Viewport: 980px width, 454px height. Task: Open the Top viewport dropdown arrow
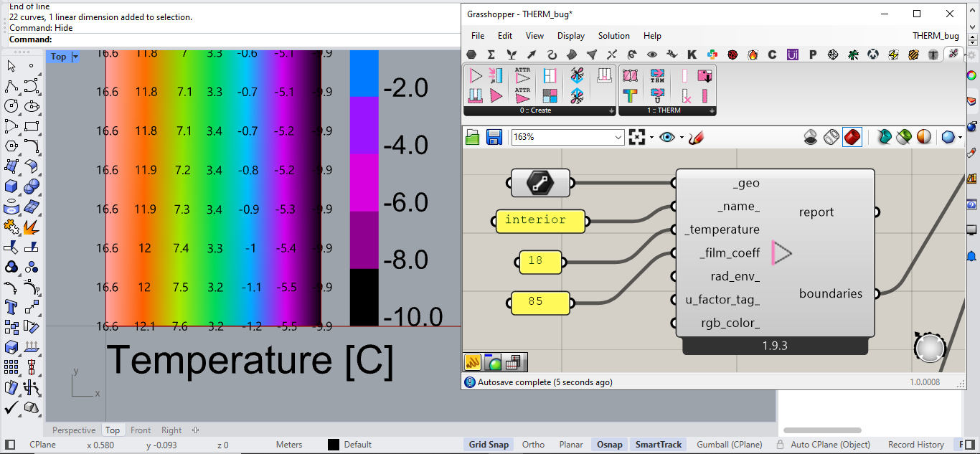pyautogui.click(x=75, y=57)
